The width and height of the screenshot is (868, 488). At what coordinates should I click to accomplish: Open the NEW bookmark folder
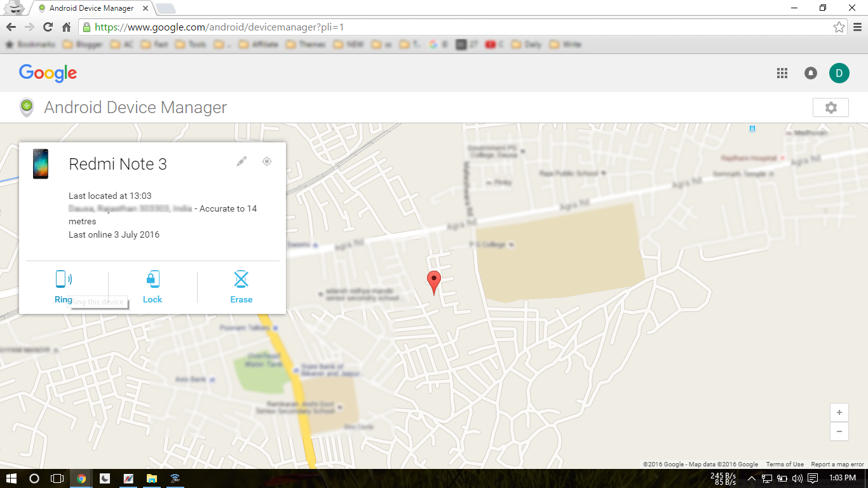pyautogui.click(x=348, y=44)
